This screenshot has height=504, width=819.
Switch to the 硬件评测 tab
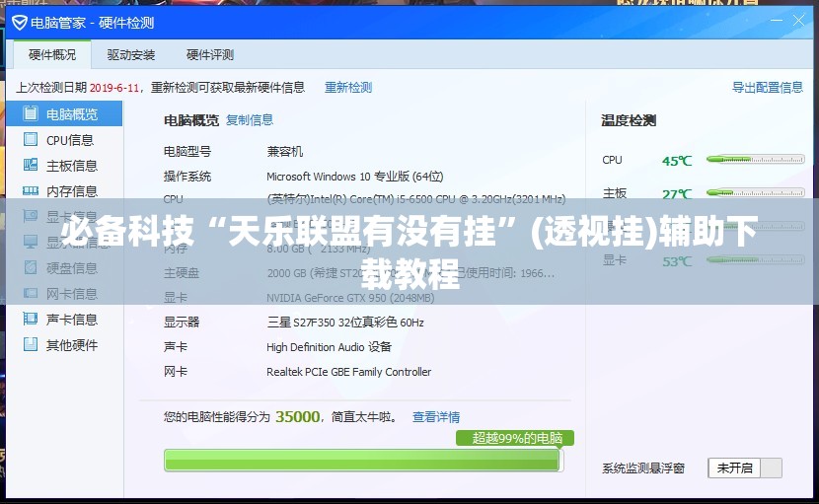tap(209, 55)
